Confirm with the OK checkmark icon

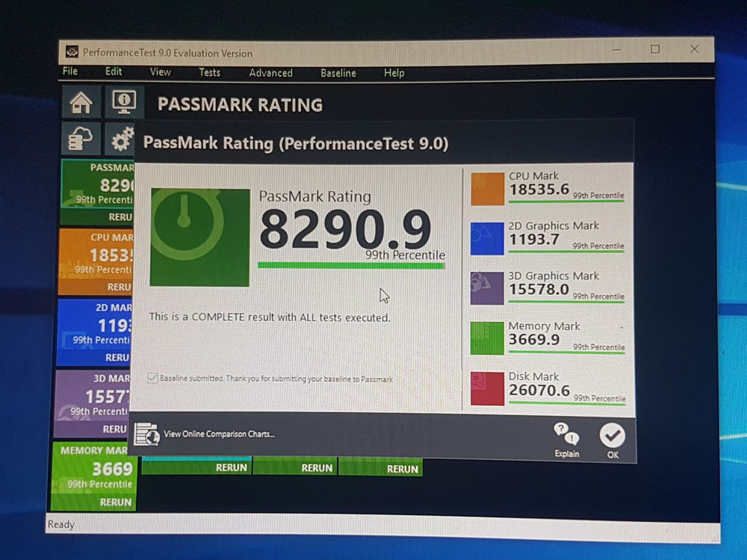click(613, 435)
